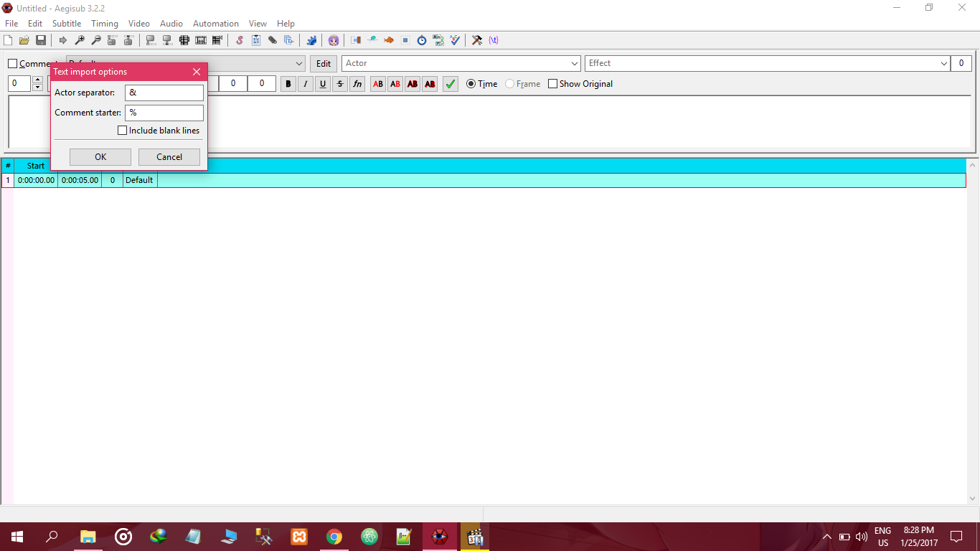Image resolution: width=980 pixels, height=551 pixels.
Task: Pick shadow color with fourth AB button
Action: click(430, 84)
